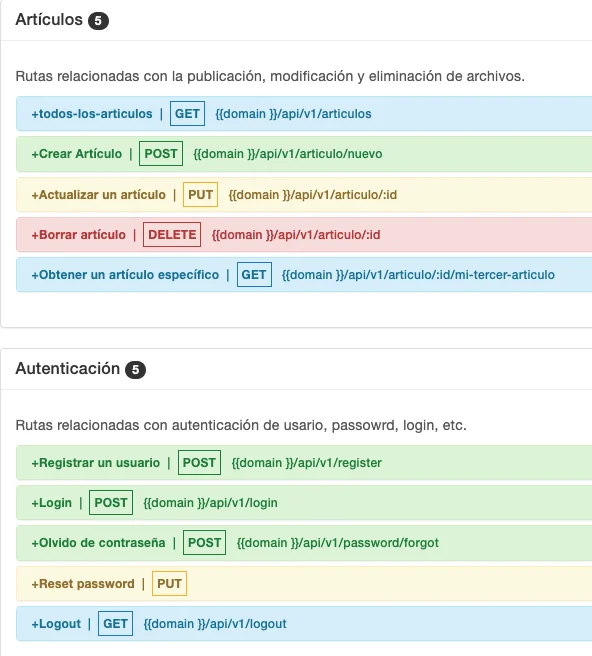This screenshot has width=592, height=656.
Task: Open the api/v1/logout URL link
Action: click(x=215, y=624)
